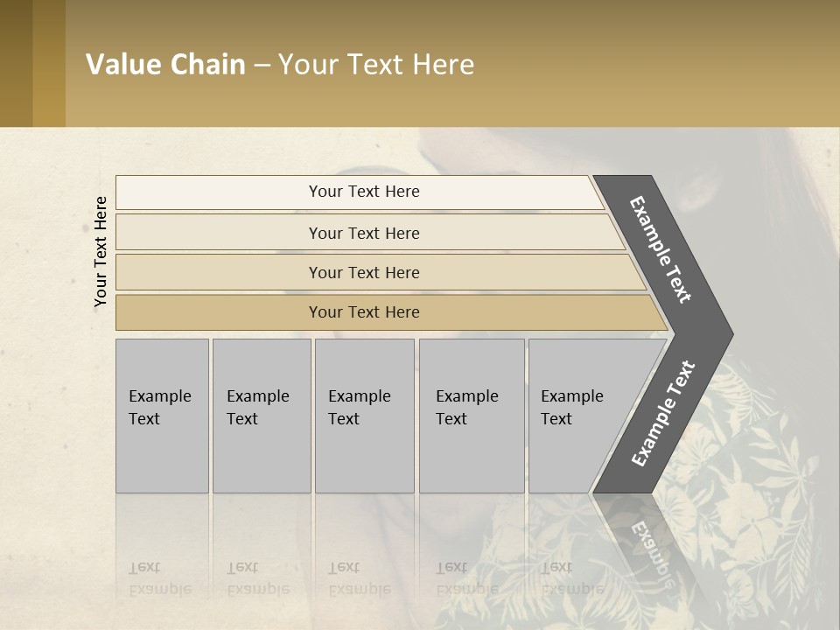This screenshot has height=630, width=840.
Task: Select the second gray 'Example Text' box
Action: [x=261, y=416]
